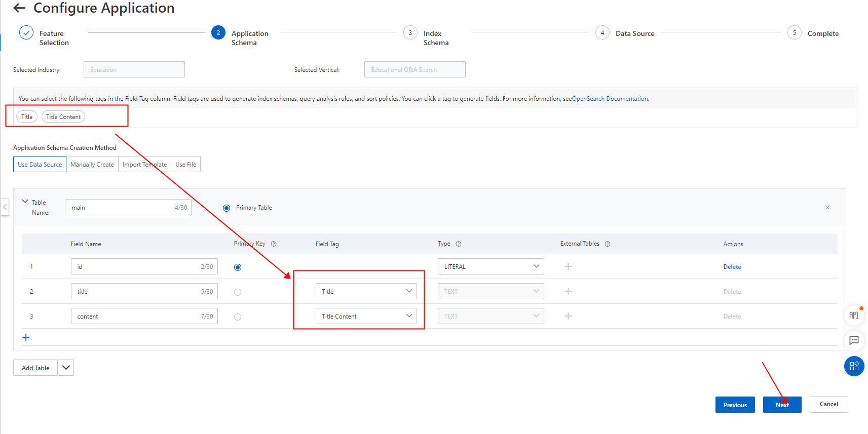Open the TEXT type dropdown for title

pos(491,291)
